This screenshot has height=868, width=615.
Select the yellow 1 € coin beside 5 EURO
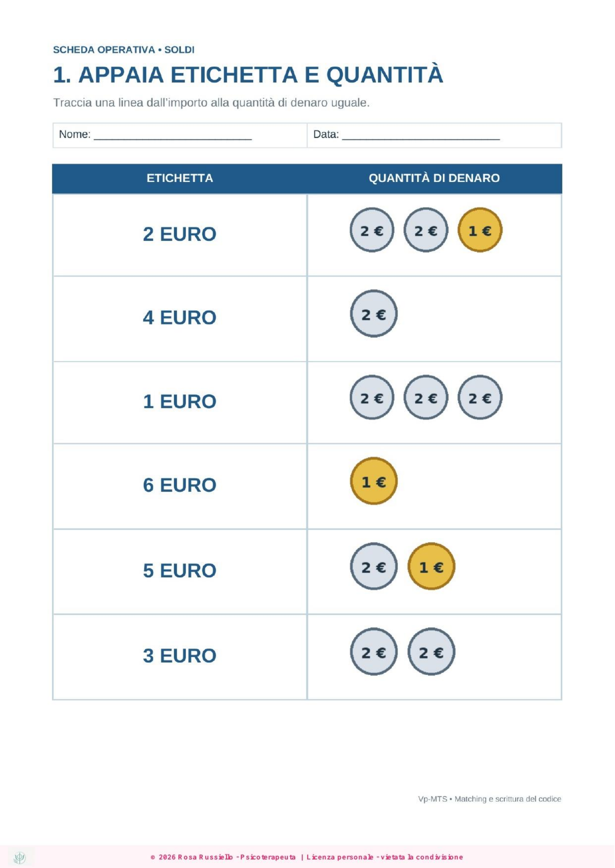[431, 566]
